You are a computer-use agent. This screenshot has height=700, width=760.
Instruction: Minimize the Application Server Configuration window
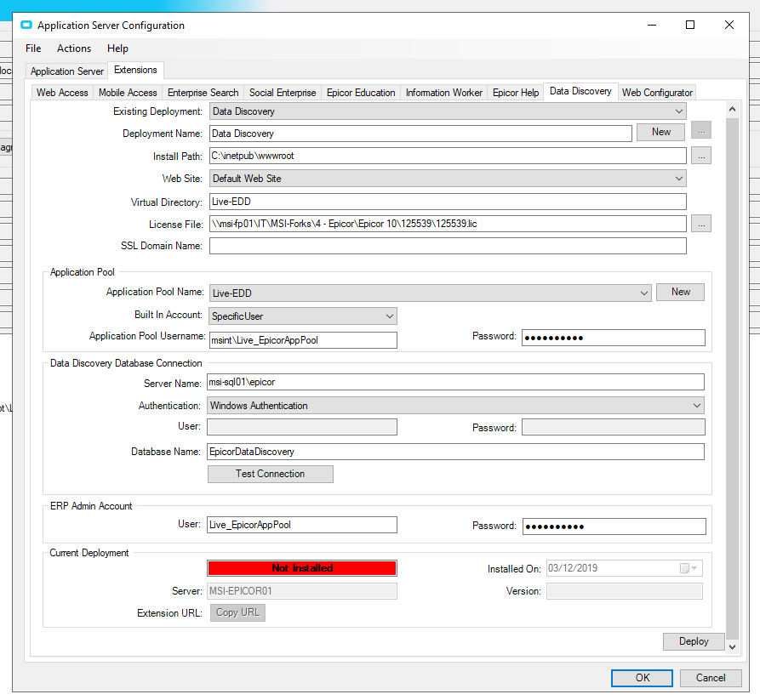point(652,26)
